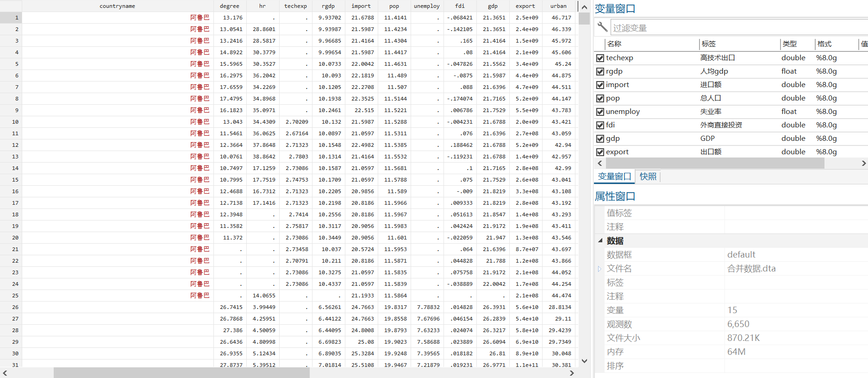Sort variables by 标签 column header
868x378 pixels.
click(x=739, y=44)
